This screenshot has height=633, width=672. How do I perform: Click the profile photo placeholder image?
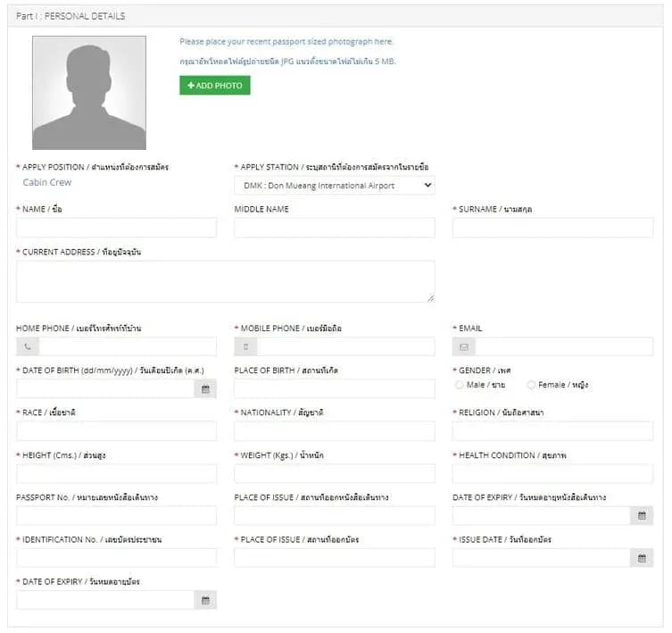coord(89,93)
